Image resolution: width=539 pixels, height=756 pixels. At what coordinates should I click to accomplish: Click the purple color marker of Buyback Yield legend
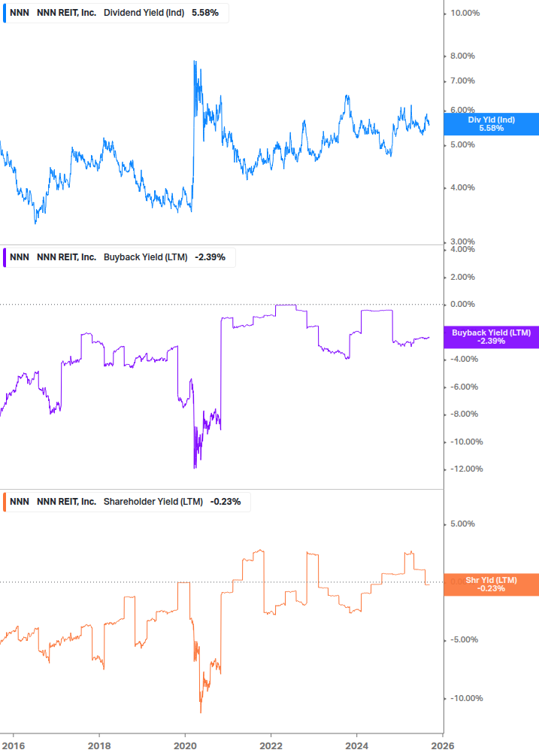point(5,257)
